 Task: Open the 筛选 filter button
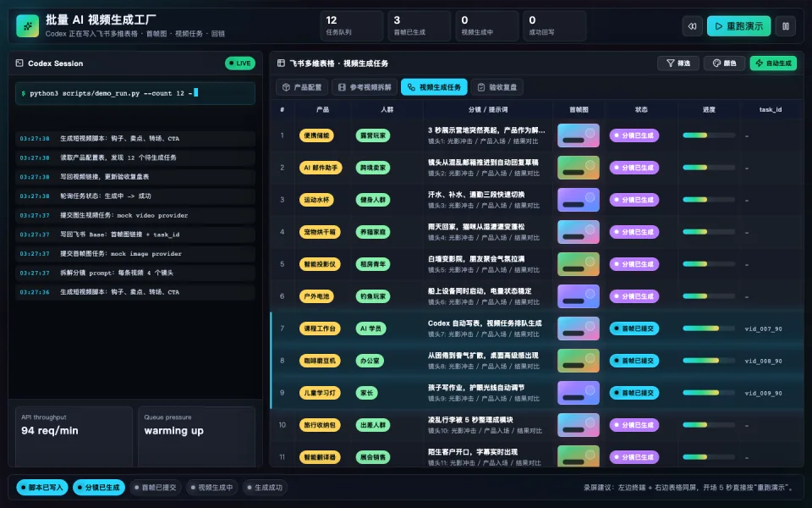(x=678, y=63)
